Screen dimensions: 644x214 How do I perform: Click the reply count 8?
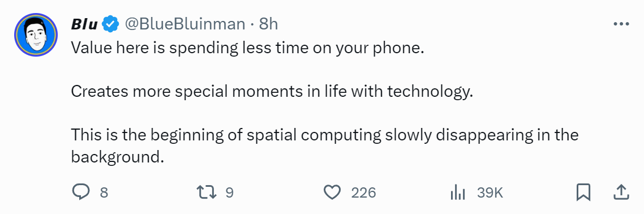tap(104, 192)
